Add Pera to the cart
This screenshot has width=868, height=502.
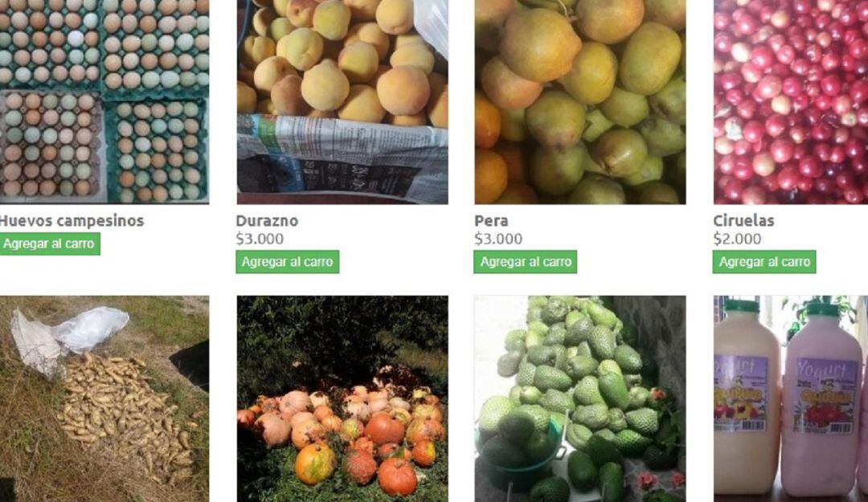(526, 262)
